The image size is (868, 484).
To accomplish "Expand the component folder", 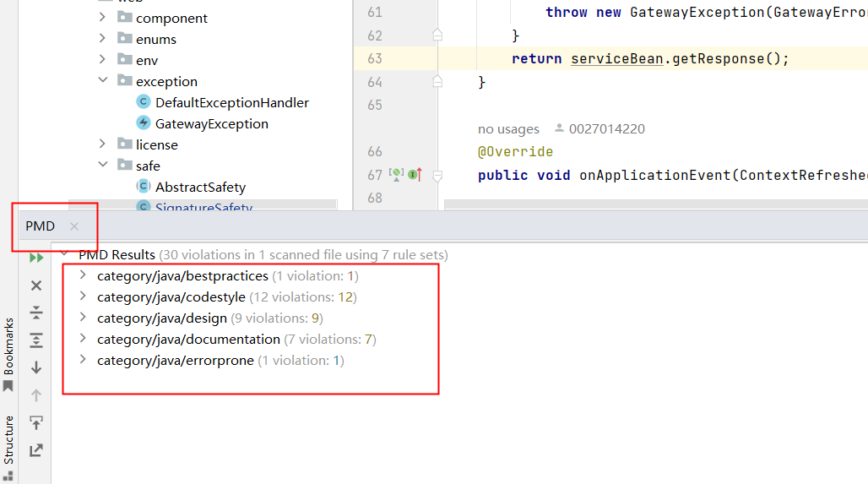I will tap(102, 17).
